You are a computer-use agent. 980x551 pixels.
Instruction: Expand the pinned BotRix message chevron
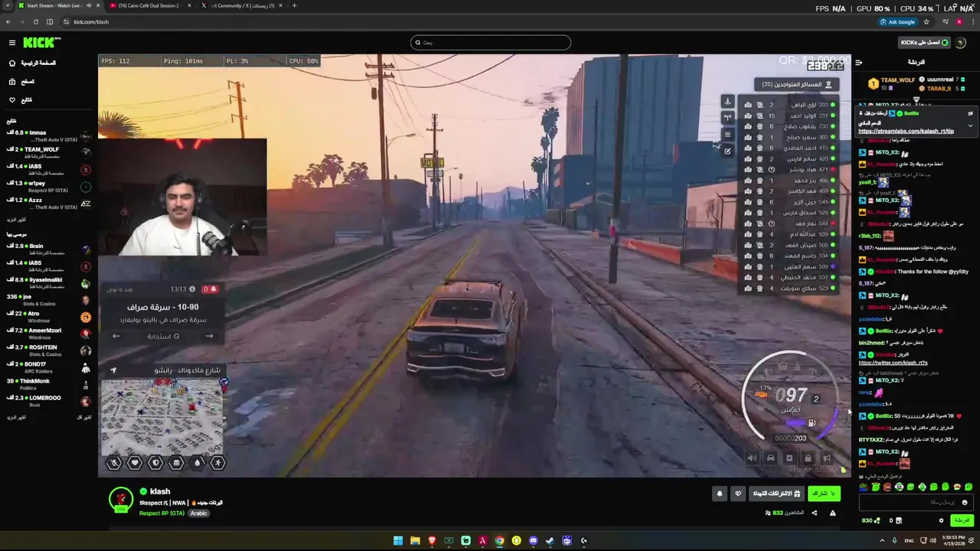(970, 126)
